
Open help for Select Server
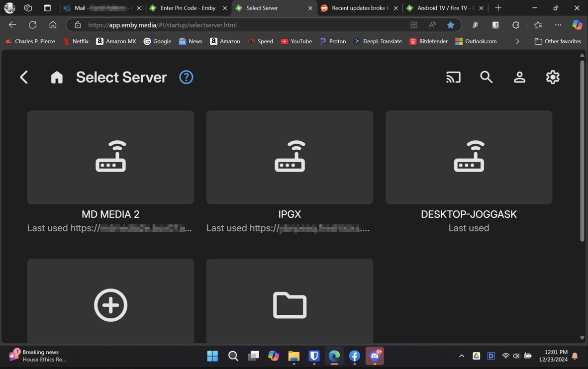(x=186, y=77)
